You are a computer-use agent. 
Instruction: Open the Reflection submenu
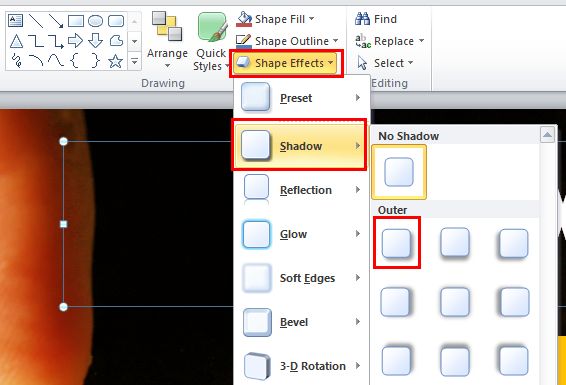(x=301, y=190)
